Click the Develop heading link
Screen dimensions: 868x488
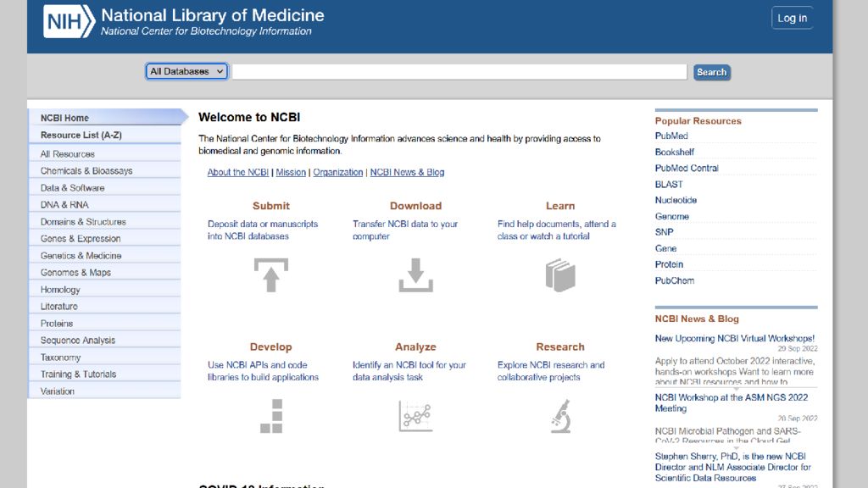270,347
